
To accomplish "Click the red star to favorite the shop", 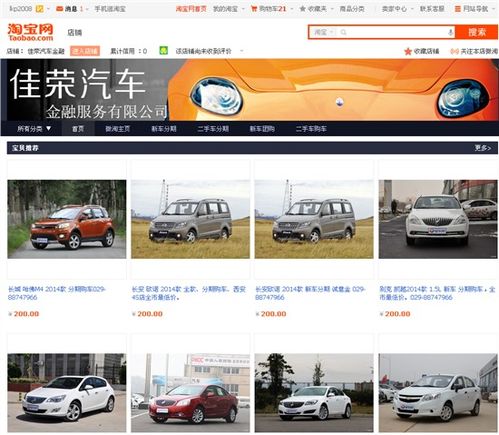I will [408, 51].
